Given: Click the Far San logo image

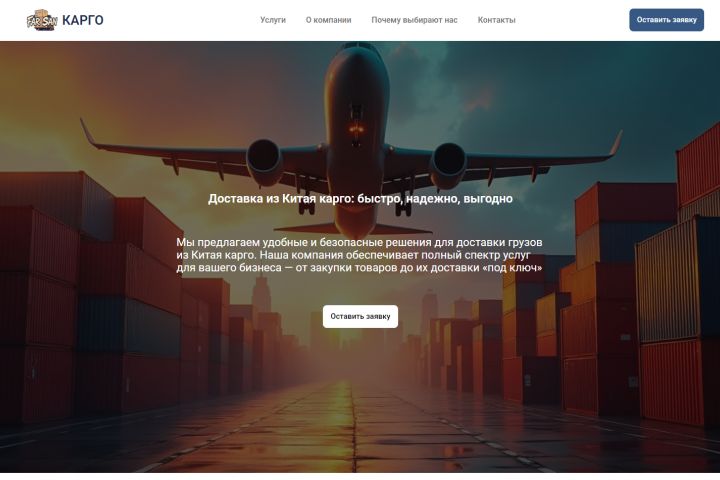Looking at the screenshot, I should pos(42,20).
